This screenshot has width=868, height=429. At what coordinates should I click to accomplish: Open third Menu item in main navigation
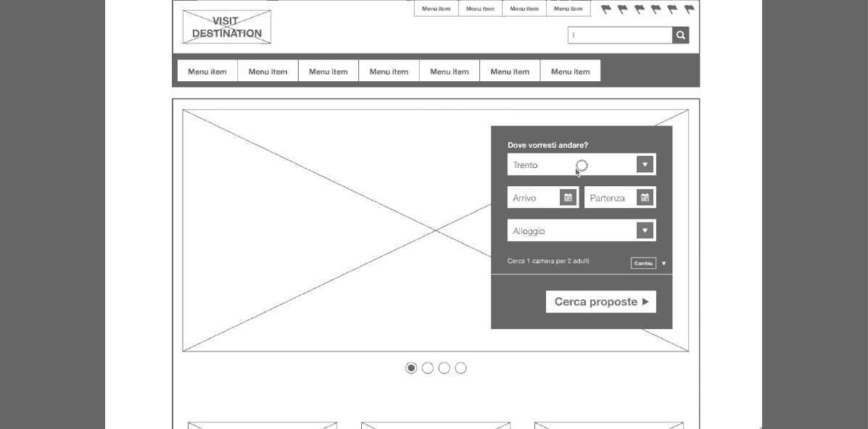pos(328,71)
